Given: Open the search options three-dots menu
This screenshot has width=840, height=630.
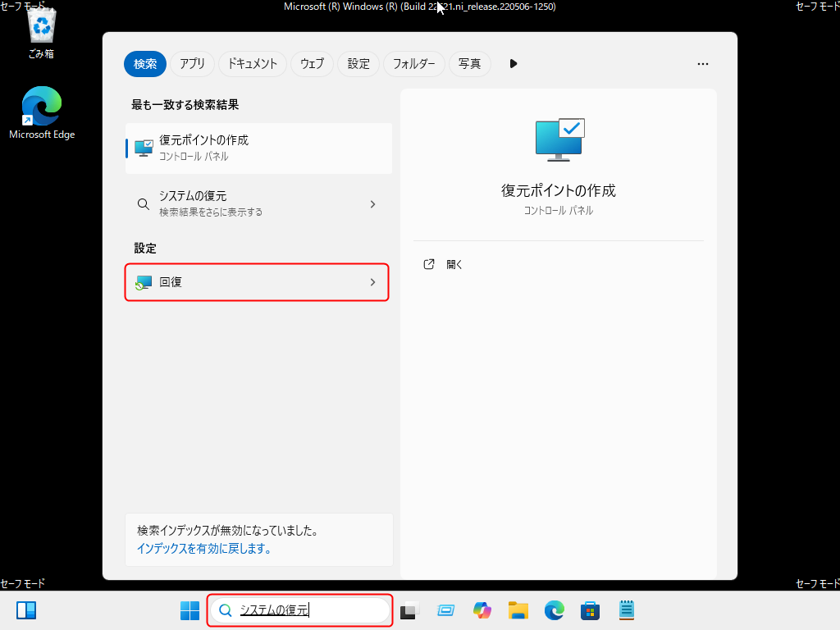Looking at the screenshot, I should point(702,63).
